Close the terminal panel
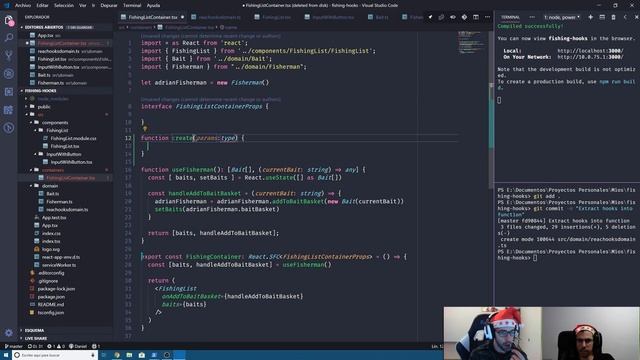Viewport: 640px width, 360px height. (x=636, y=17)
